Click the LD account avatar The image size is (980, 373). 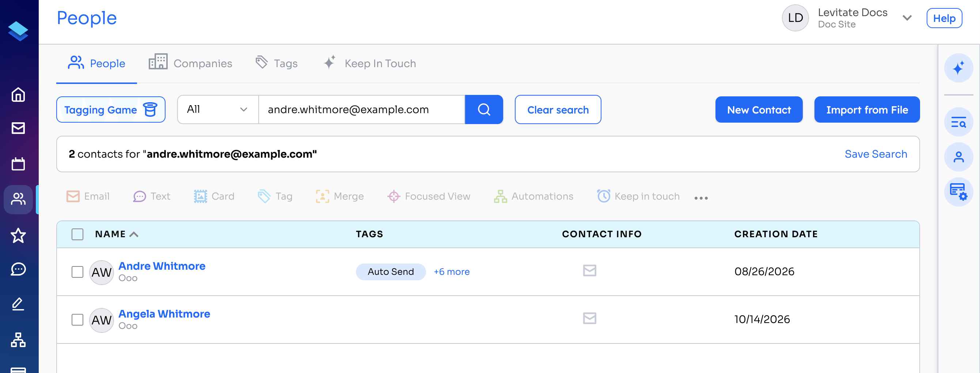[x=795, y=18]
